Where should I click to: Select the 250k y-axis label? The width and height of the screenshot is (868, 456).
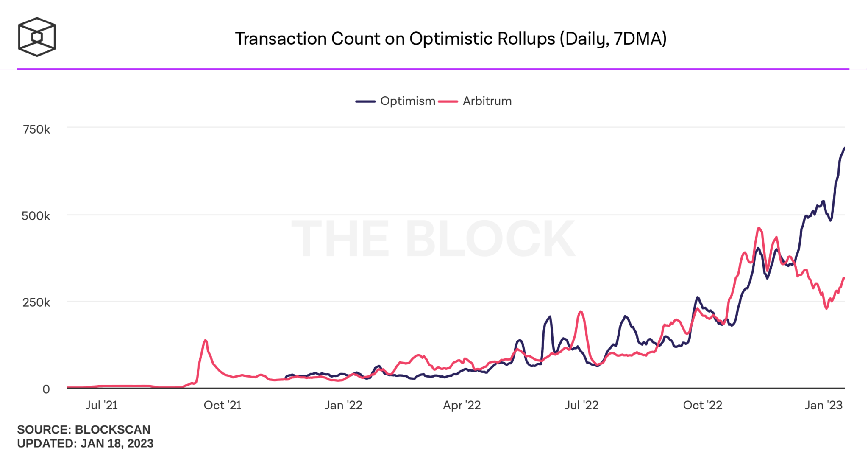click(36, 302)
